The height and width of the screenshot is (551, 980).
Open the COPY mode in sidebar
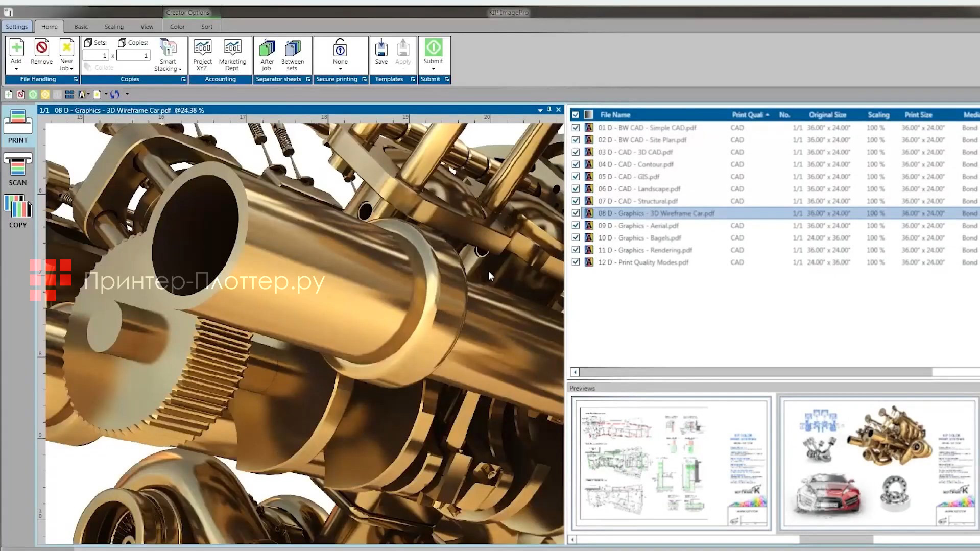18,210
